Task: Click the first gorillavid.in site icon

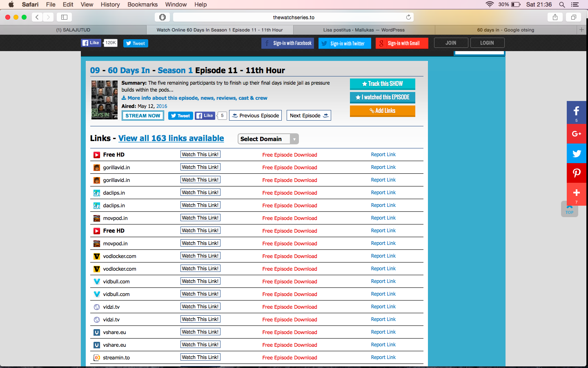Action: (x=97, y=168)
